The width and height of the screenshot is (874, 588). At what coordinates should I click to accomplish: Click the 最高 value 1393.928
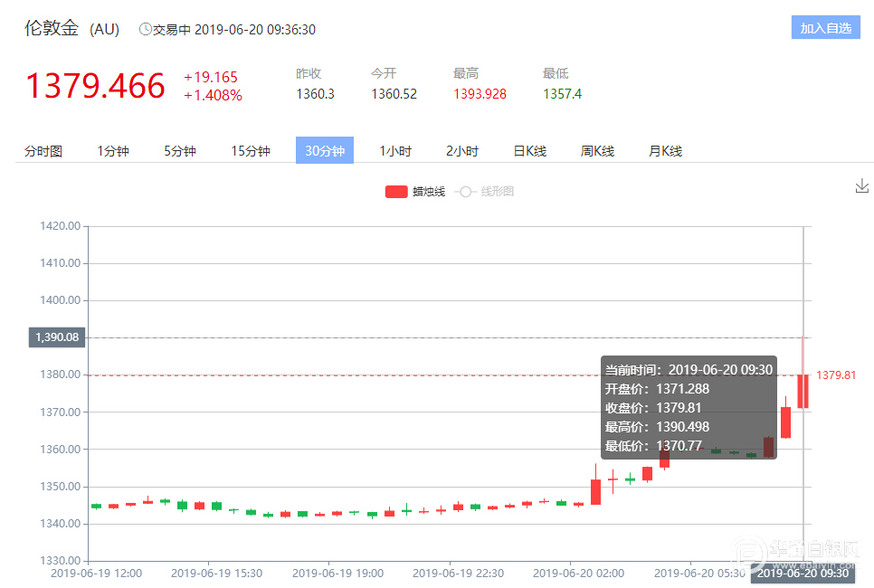tap(480, 94)
